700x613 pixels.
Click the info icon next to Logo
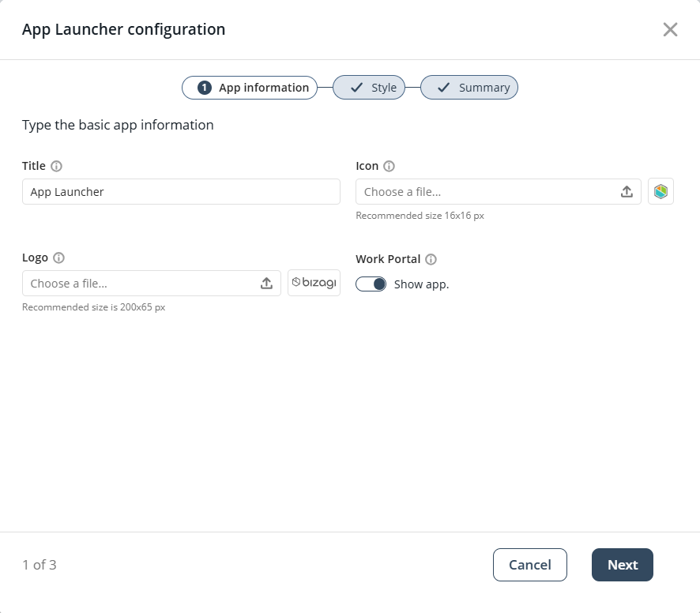pos(58,258)
